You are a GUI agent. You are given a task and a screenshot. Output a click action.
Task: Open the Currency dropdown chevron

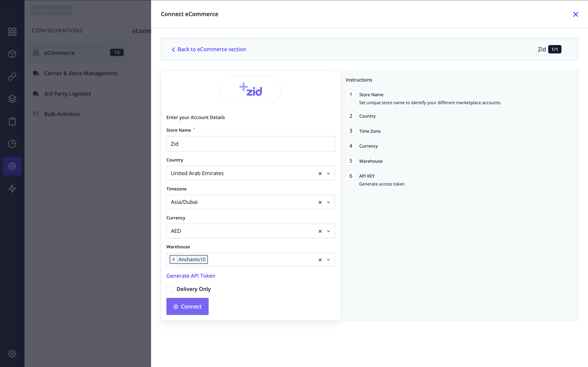coord(329,231)
